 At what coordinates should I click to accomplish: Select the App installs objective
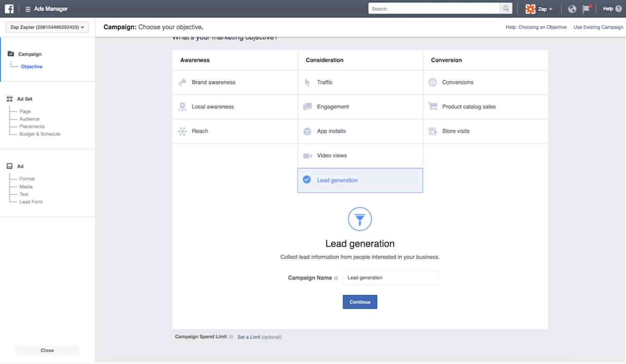tap(360, 131)
